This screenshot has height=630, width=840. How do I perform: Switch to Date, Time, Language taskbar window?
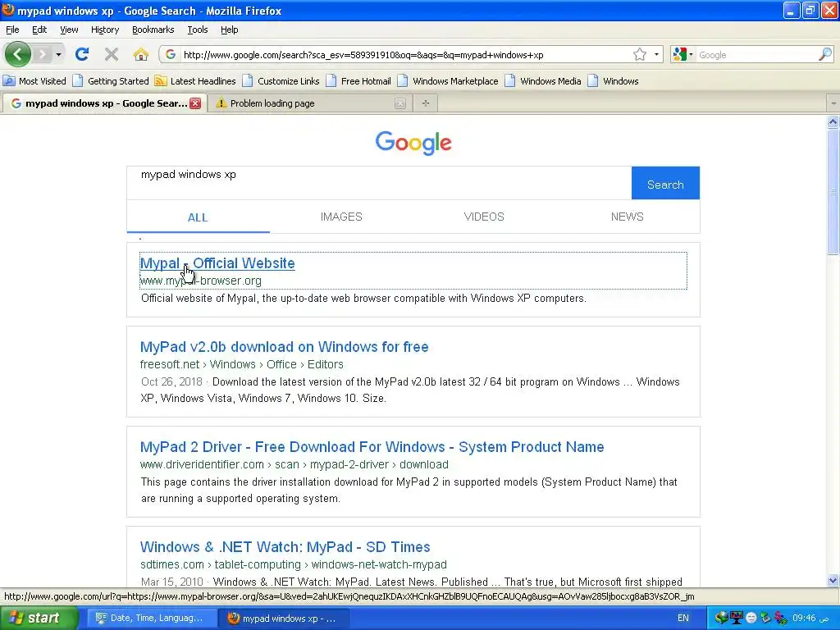tap(150, 618)
